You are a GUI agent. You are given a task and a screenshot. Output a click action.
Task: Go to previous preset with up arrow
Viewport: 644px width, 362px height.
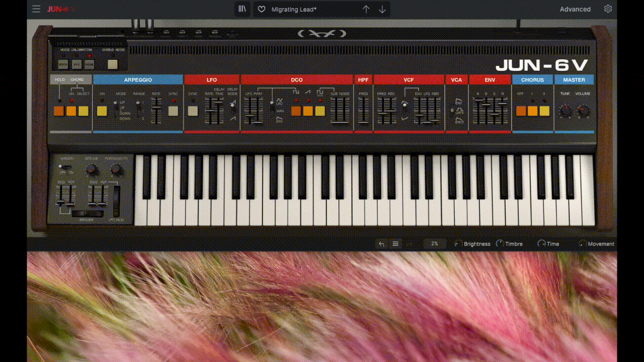[366, 9]
